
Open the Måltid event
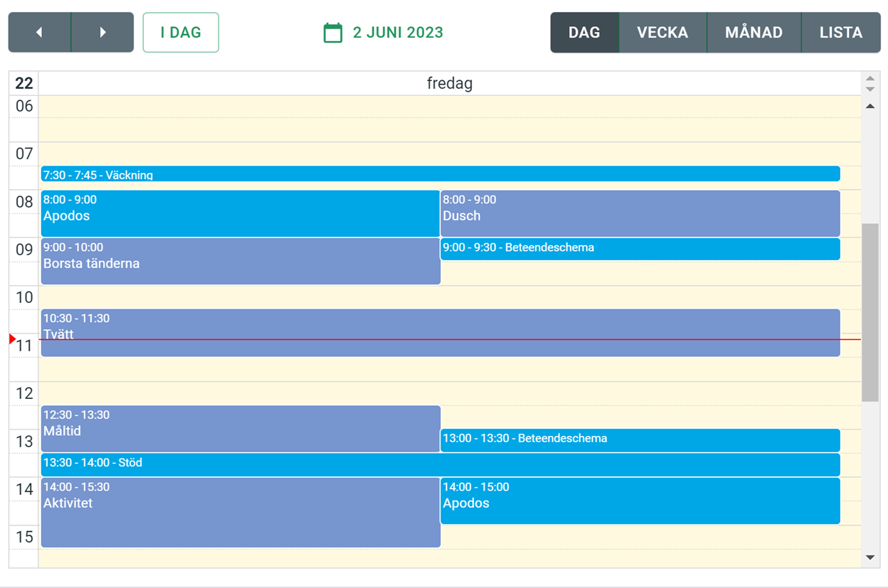click(240, 429)
